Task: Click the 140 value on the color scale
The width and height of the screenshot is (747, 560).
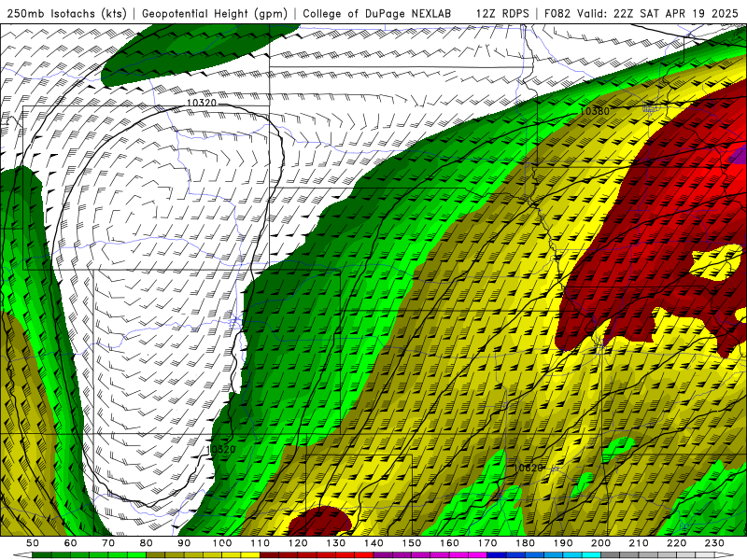Action: pyautogui.click(x=373, y=543)
